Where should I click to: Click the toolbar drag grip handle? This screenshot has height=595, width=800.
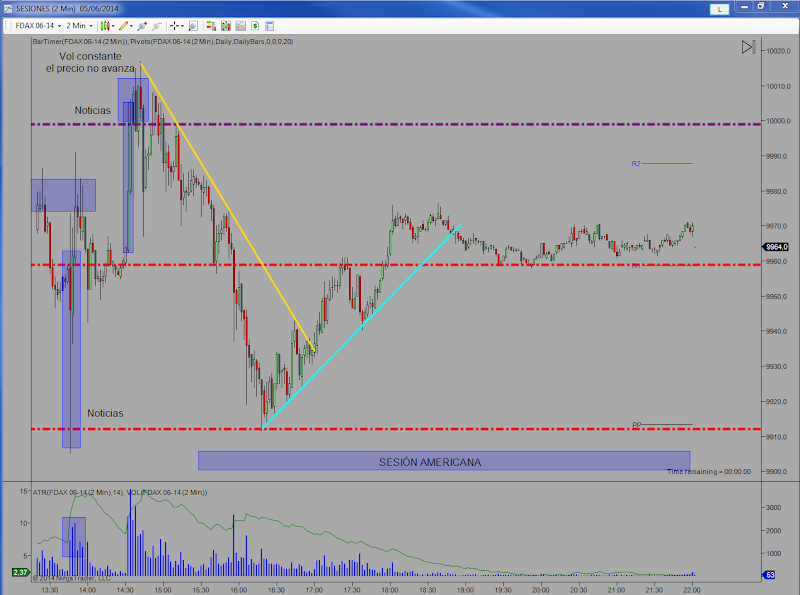[x=7, y=26]
